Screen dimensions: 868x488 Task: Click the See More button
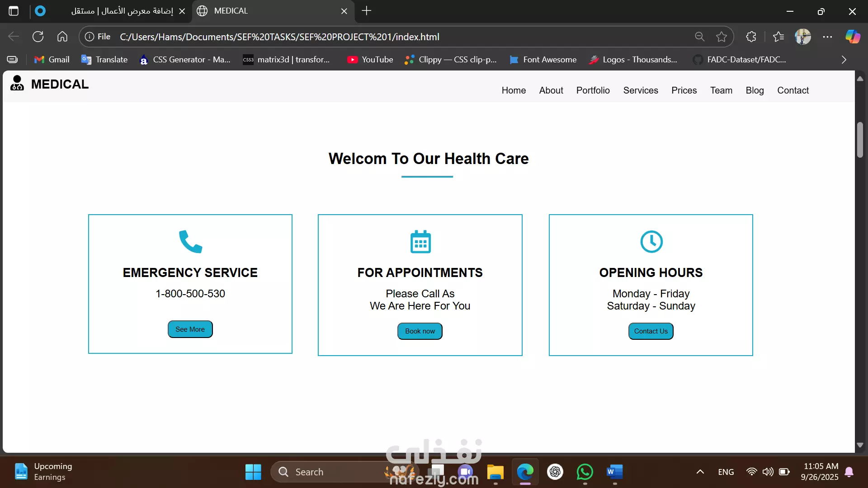190,329
